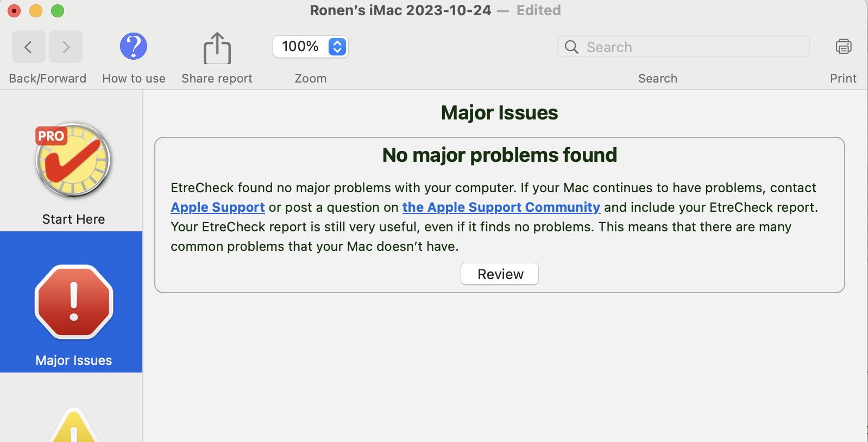Select the Start Here sidebar icon
The height and width of the screenshot is (442, 868).
pos(73,160)
